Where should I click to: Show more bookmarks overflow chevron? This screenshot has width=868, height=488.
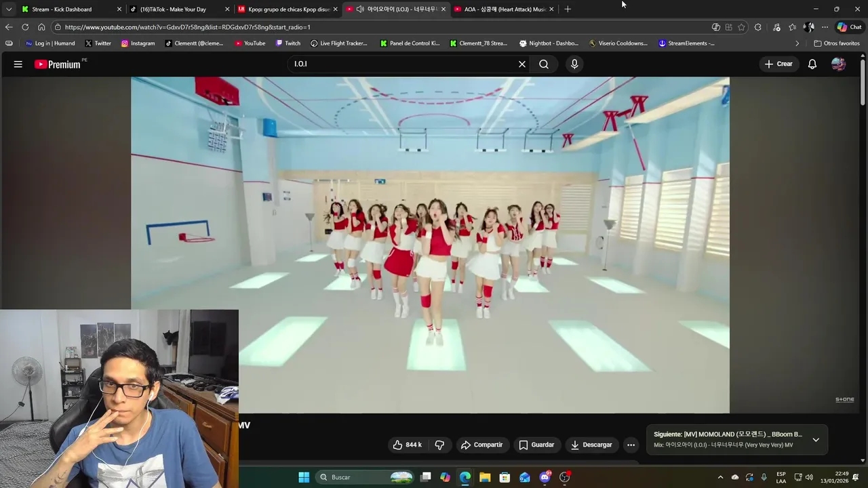tap(797, 43)
